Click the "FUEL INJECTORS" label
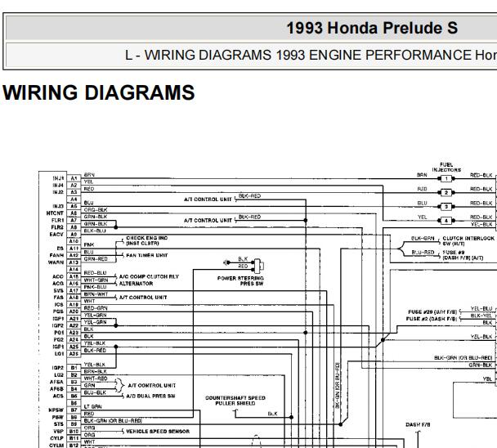The image size is (497, 448). click(446, 167)
